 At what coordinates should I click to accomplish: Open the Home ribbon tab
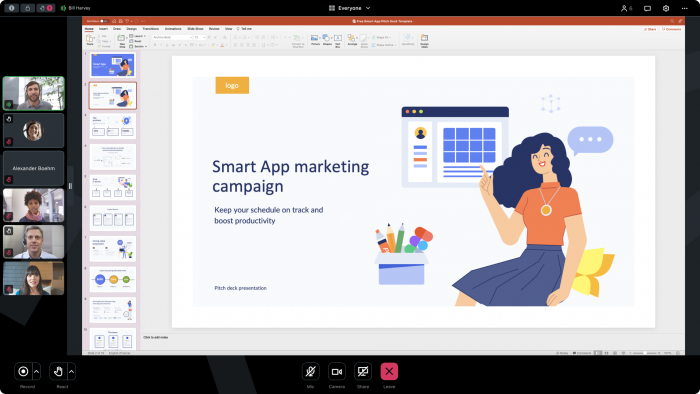[x=89, y=29]
